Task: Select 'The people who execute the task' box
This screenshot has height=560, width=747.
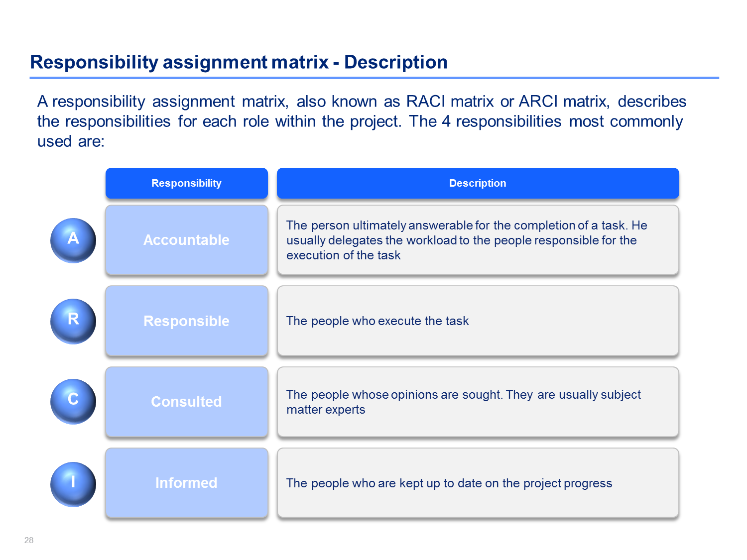Action: pyautogui.click(x=478, y=321)
